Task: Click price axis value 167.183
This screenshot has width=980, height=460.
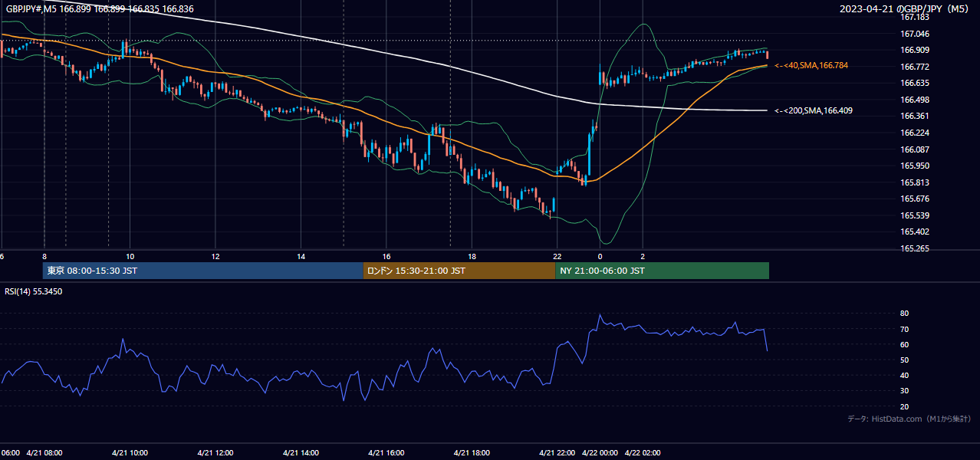Action: tap(914, 17)
